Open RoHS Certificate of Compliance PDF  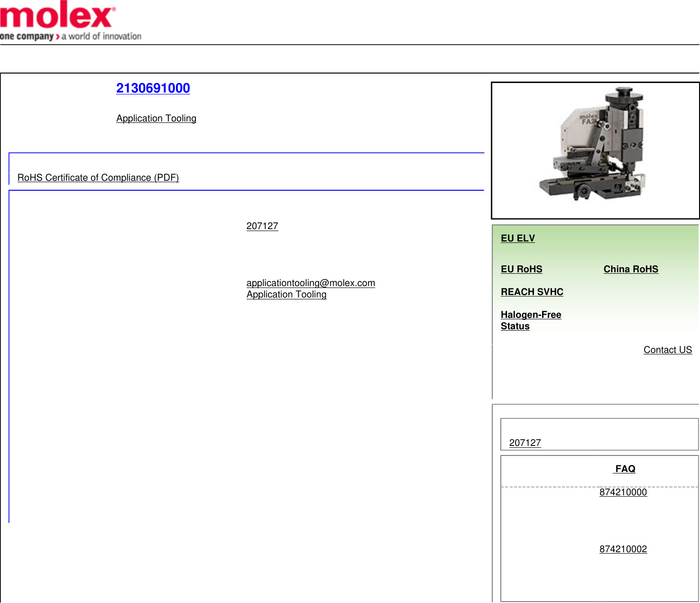(98, 177)
